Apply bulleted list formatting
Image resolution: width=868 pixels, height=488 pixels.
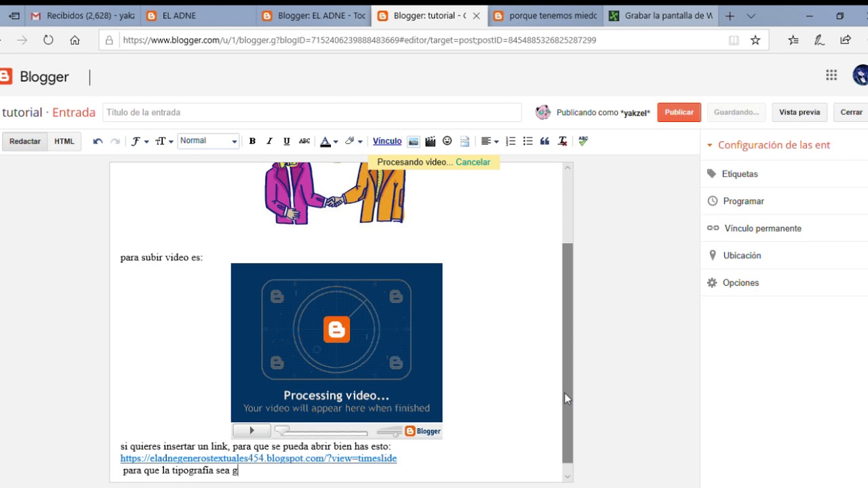click(528, 141)
